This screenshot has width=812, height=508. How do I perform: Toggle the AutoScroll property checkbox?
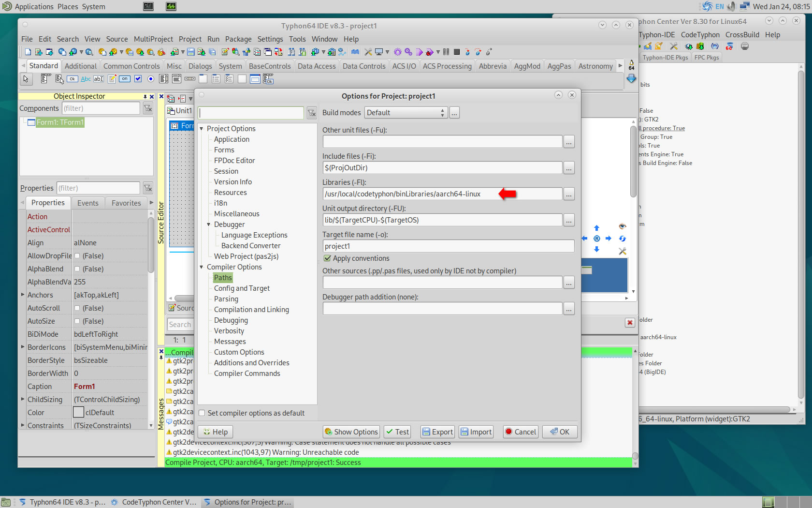coord(77,308)
